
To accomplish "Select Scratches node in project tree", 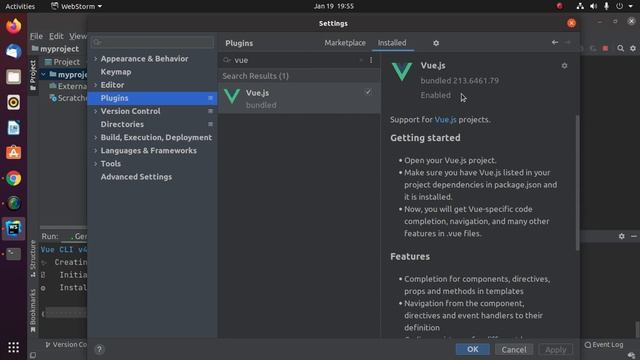I will pyautogui.click(x=68, y=98).
